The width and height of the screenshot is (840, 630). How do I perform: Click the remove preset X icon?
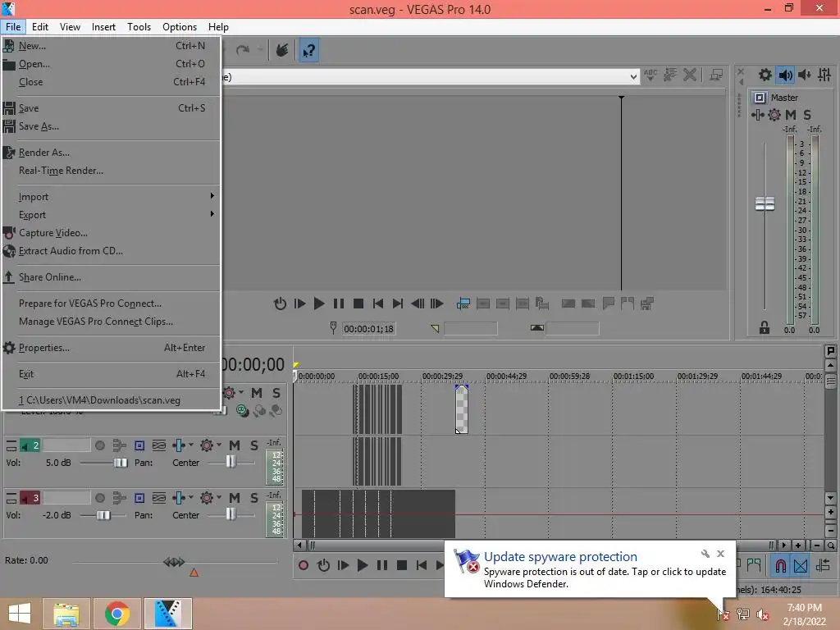click(690, 75)
